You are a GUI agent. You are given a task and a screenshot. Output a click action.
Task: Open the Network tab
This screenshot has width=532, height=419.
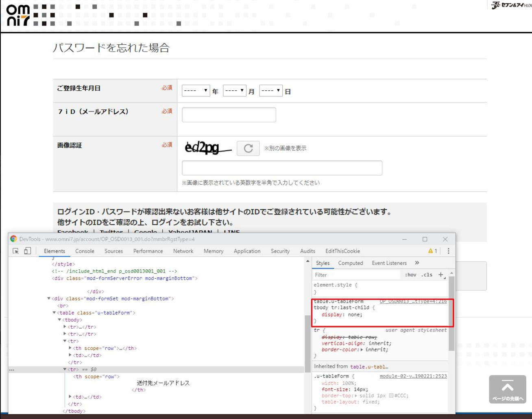click(183, 251)
